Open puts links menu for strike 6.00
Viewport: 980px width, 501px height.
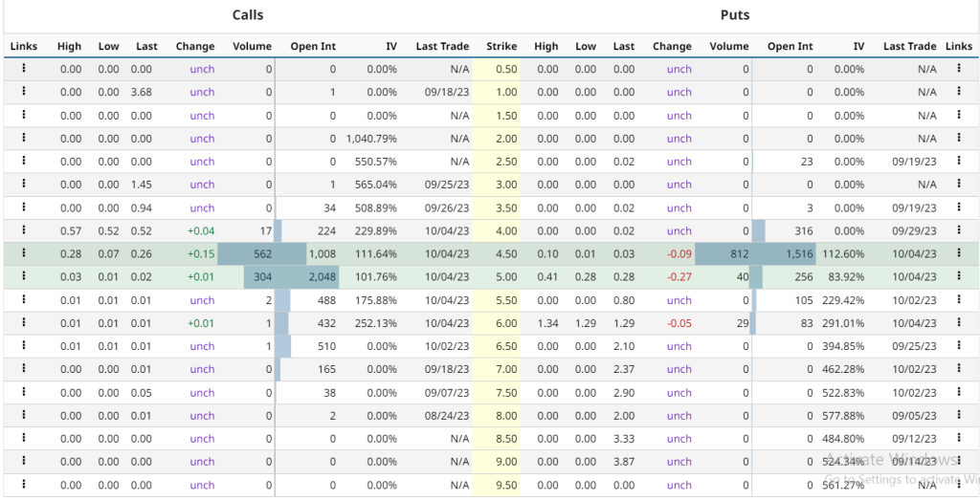958,323
